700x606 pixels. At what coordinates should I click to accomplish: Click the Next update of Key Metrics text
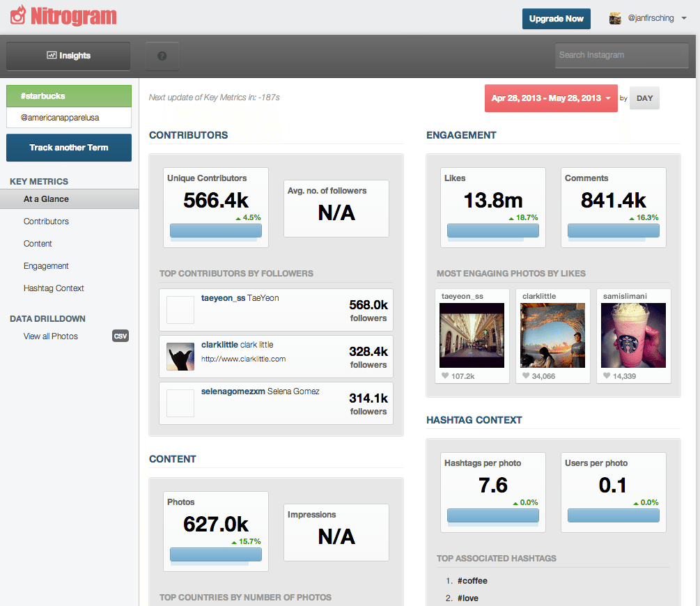[x=215, y=98]
